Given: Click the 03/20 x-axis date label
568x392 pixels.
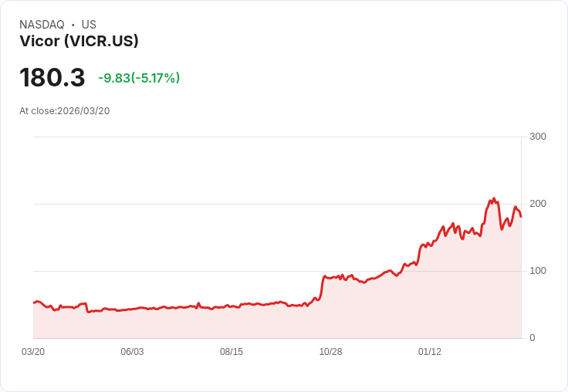Looking at the screenshot, I should (33, 352).
